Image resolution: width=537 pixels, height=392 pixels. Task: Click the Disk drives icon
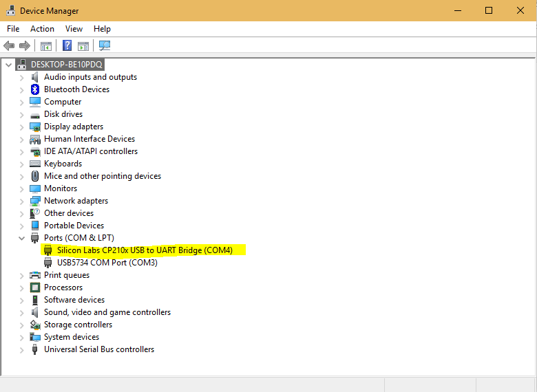tap(35, 116)
